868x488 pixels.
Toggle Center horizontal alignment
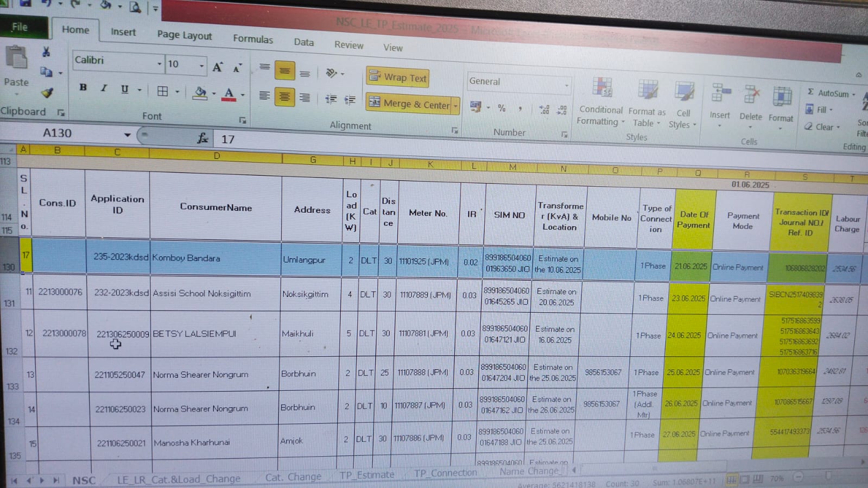[x=284, y=97]
